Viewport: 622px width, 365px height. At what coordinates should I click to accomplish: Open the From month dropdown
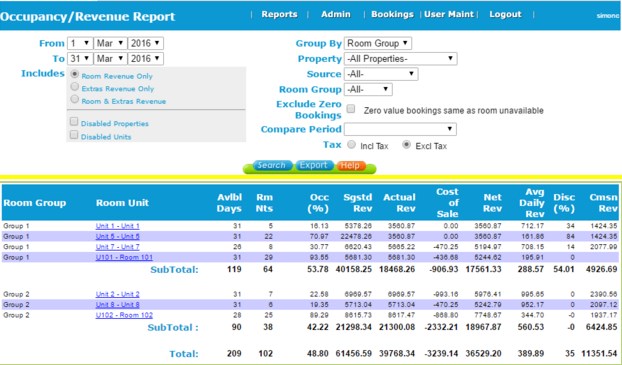[110, 43]
